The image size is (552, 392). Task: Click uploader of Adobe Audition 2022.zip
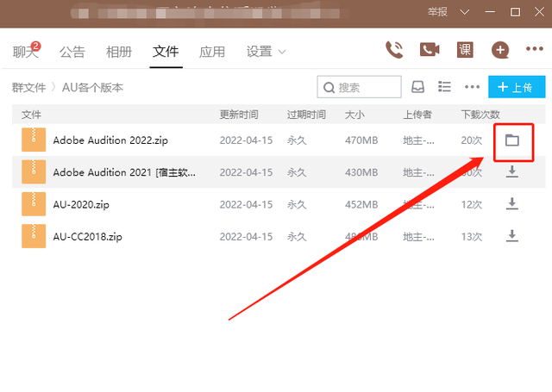(x=418, y=140)
